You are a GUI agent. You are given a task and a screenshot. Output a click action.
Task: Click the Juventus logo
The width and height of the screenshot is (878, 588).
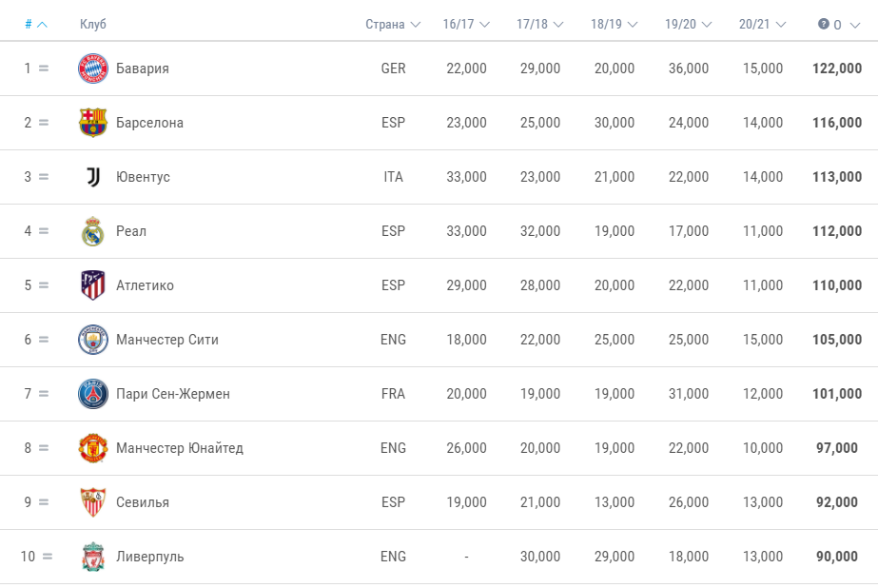click(x=93, y=177)
